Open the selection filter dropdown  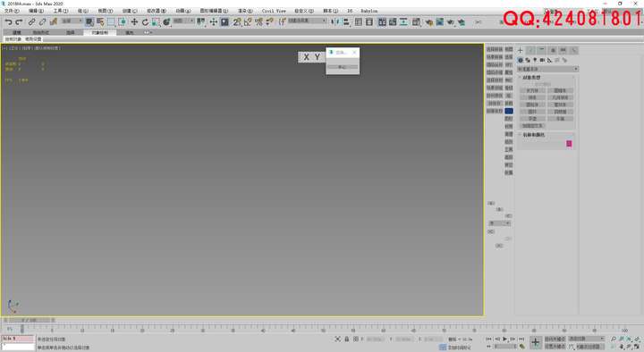click(x=72, y=21)
